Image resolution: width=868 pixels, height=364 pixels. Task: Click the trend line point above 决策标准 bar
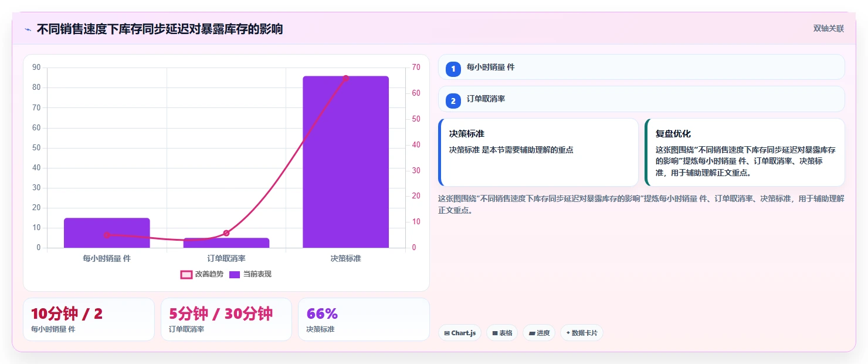pyautogui.click(x=346, y=78)
